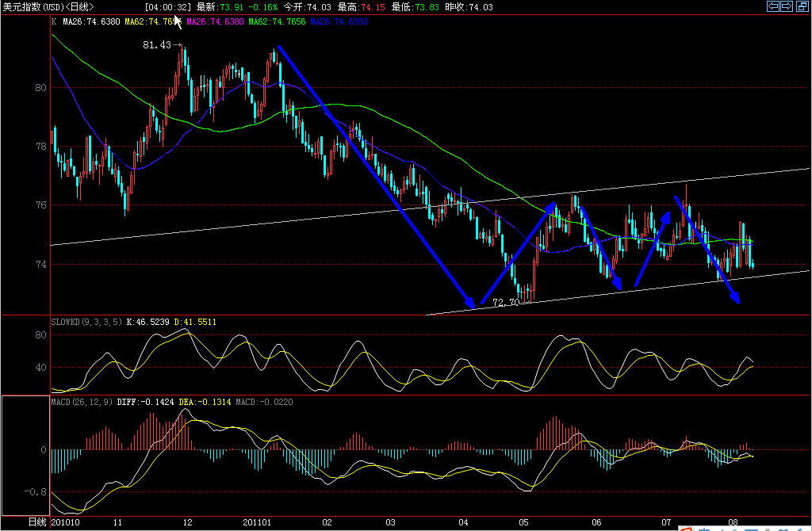Click the 最高:74.15 high price

click(x=362, y=7)
